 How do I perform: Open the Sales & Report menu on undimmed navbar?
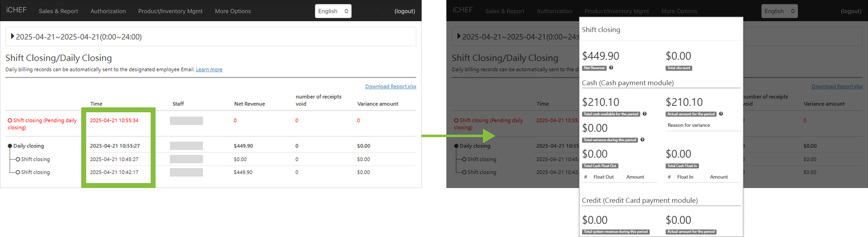coord(58,11)
